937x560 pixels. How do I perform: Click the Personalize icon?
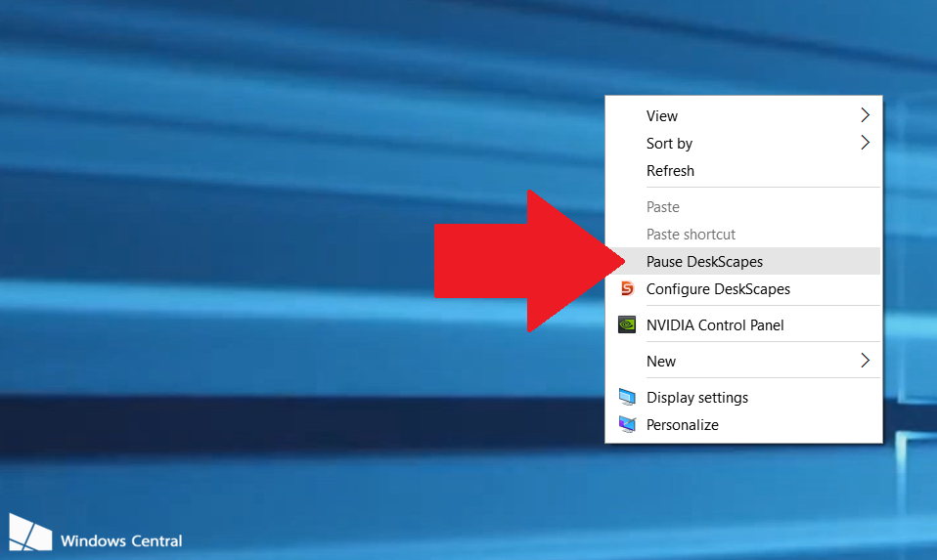click(627, 424)
